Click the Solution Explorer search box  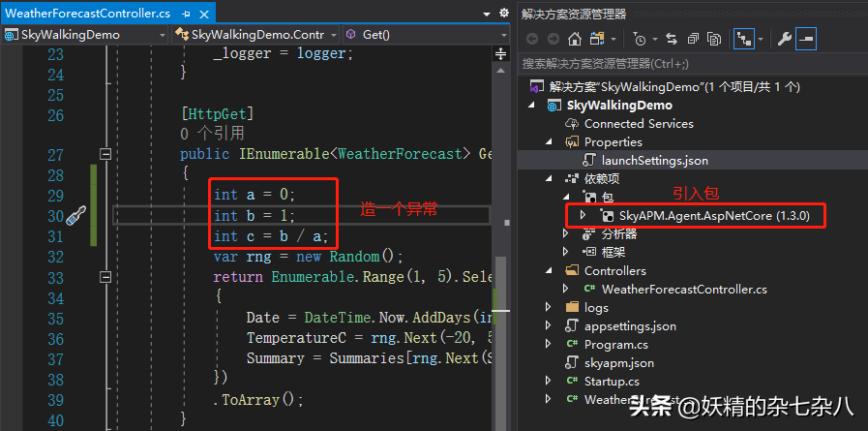693,64
